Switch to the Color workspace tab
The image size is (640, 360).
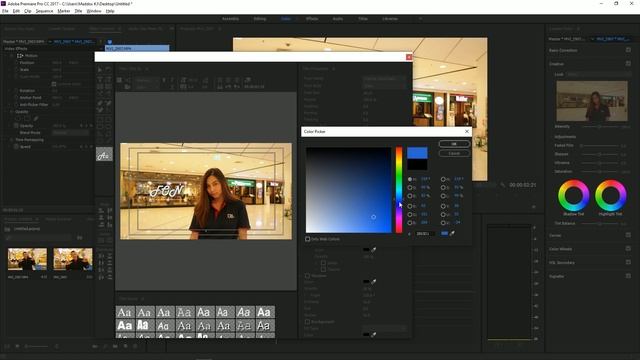[286, 19]
